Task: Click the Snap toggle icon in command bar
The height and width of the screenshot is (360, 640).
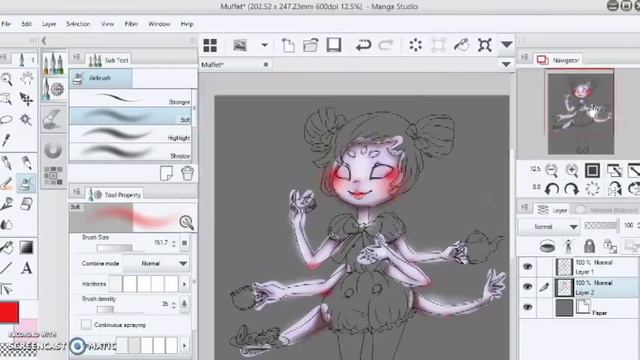Action: click(x=484, y=45)
